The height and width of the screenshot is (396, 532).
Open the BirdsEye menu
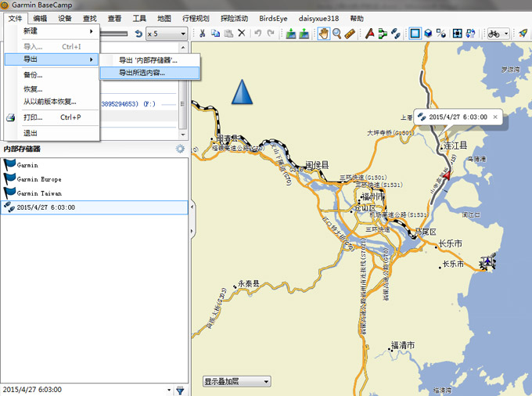[273, 18]
